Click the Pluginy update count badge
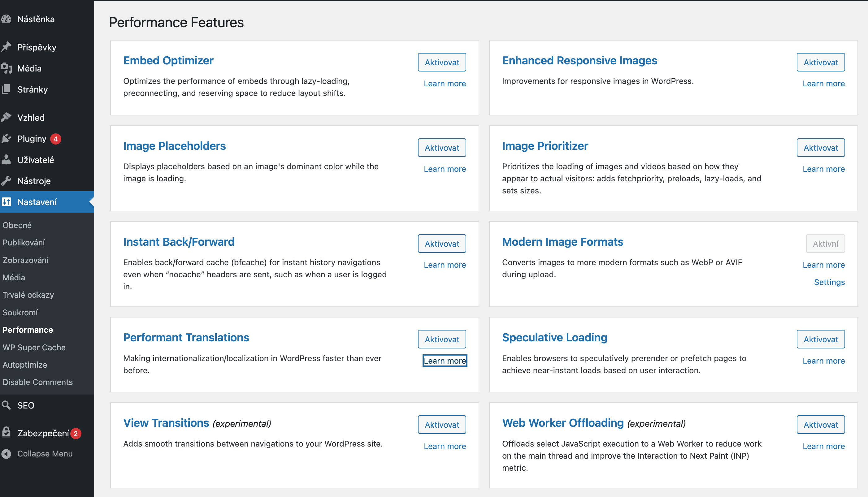 (55, 139)
